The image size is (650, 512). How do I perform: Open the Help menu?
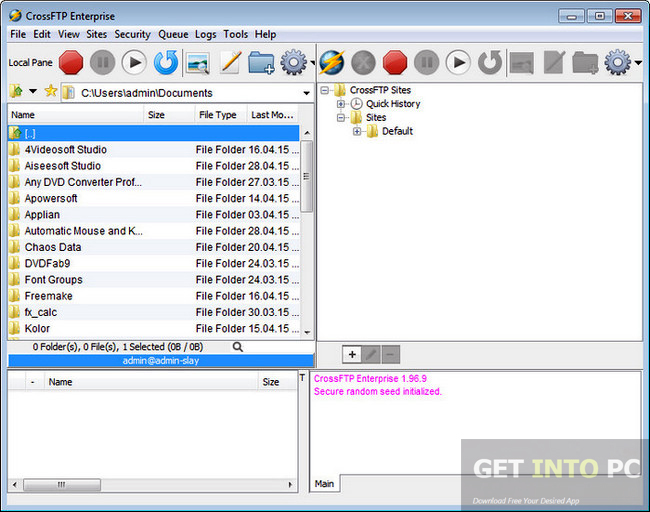coord(265,34)
